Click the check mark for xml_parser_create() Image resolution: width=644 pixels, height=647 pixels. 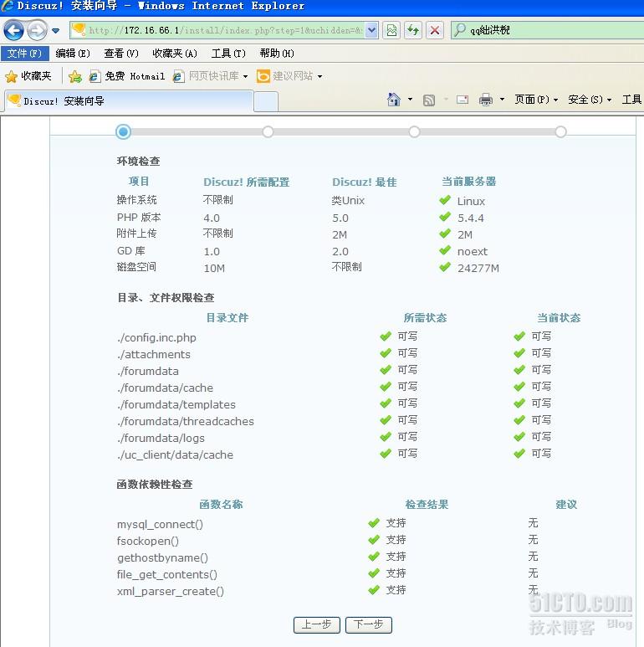tap(374, 590)
